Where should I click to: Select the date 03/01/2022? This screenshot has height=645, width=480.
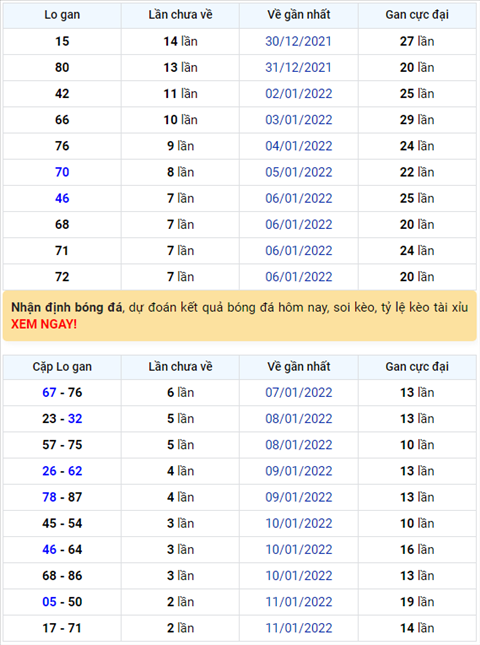click(299, 120)
